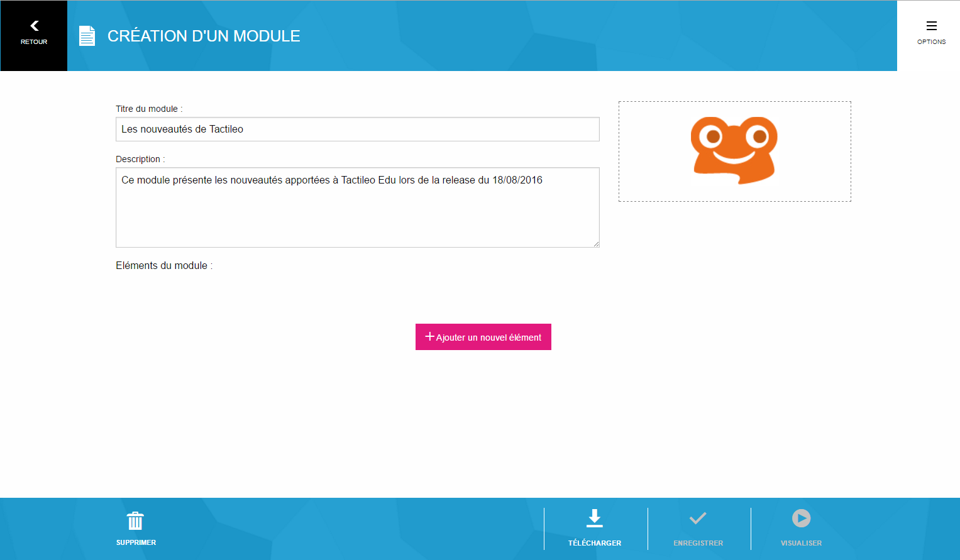Click the label Eléments du module
Image resolution: width=960 pixels, height=560 pixels.
point(164,266)
